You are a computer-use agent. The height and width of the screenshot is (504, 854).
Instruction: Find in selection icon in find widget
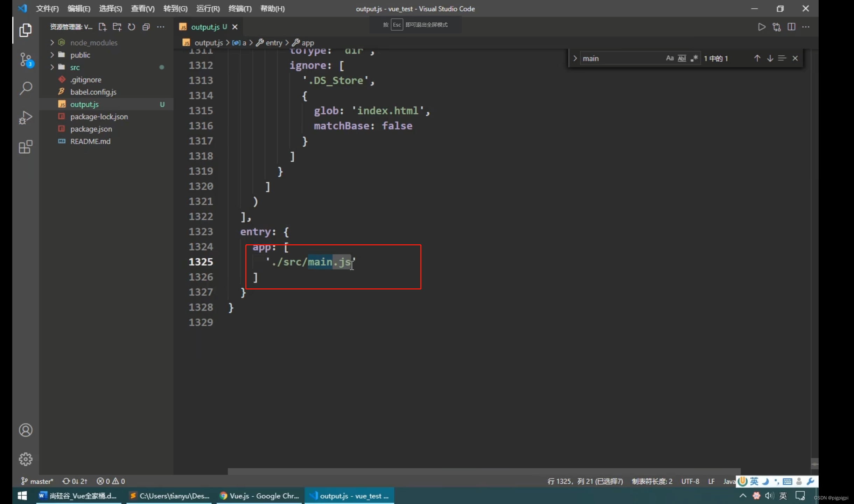click(x=782, y=58)
